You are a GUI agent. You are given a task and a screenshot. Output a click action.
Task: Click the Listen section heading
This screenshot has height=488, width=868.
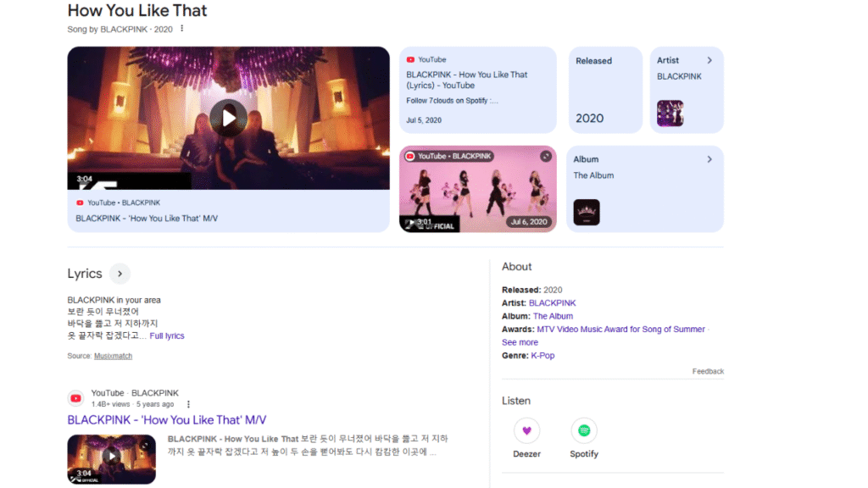point(516,401)
